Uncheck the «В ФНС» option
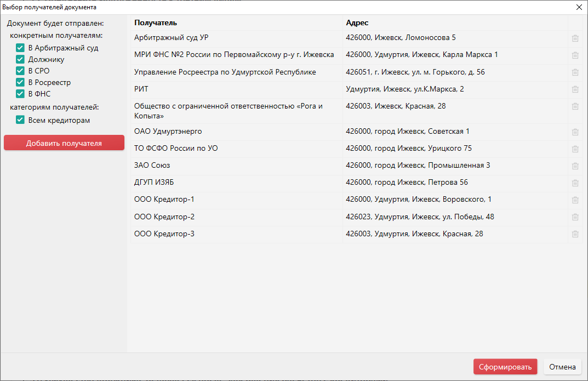 pyautogui.click(x=20, y=94)
